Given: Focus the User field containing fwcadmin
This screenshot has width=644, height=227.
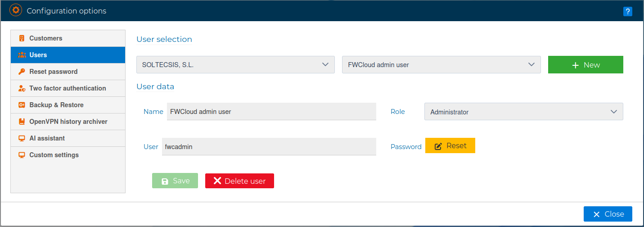Looking at the screenshot, I should click(x=269, y=146).
